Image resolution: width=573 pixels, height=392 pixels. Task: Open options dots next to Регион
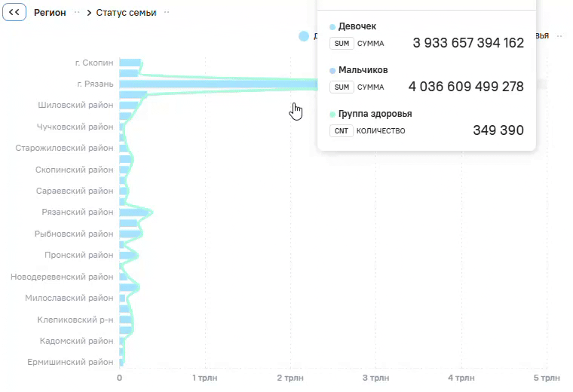pos(77,12)
